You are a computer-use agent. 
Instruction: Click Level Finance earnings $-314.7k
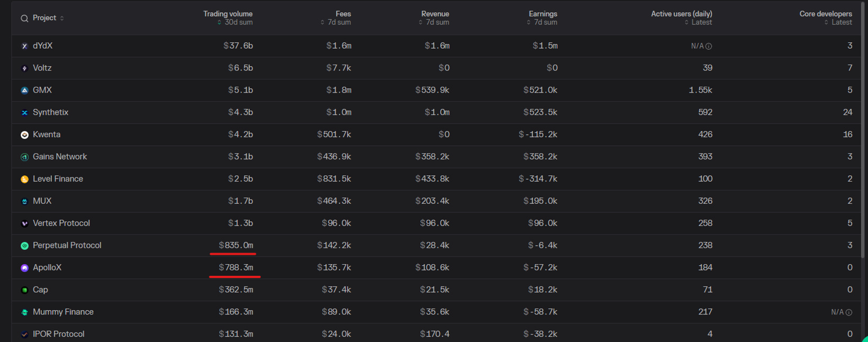[x=538, y=179]
